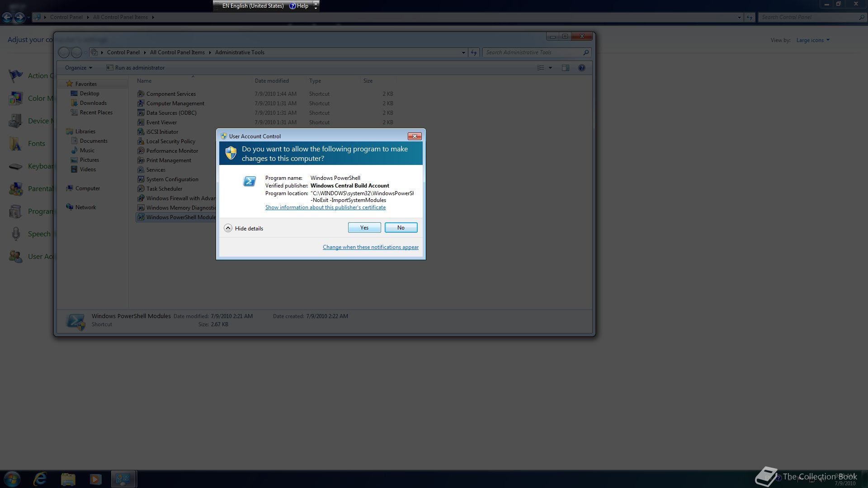Close the User Account Control dialog

point(415,136)
